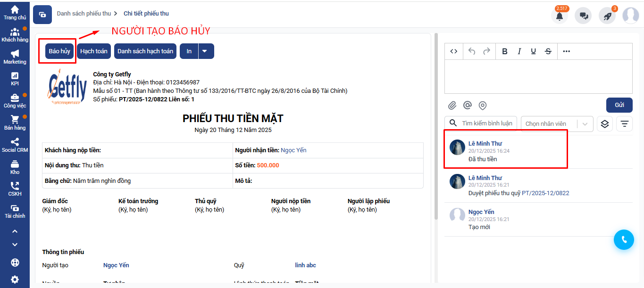This screenshot has width=644, height=288.
Task: Expand the In print dropdown arrow
Action: point(206,51)
